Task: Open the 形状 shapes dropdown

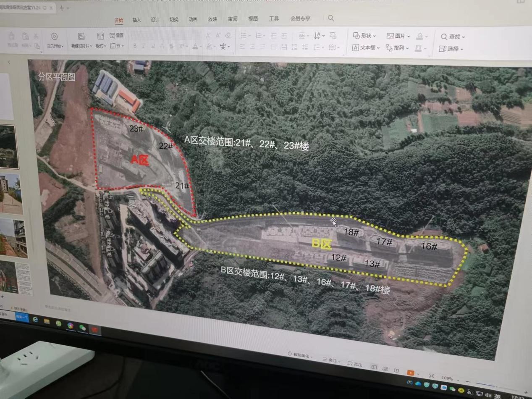Action: click(x=364, y=36)
